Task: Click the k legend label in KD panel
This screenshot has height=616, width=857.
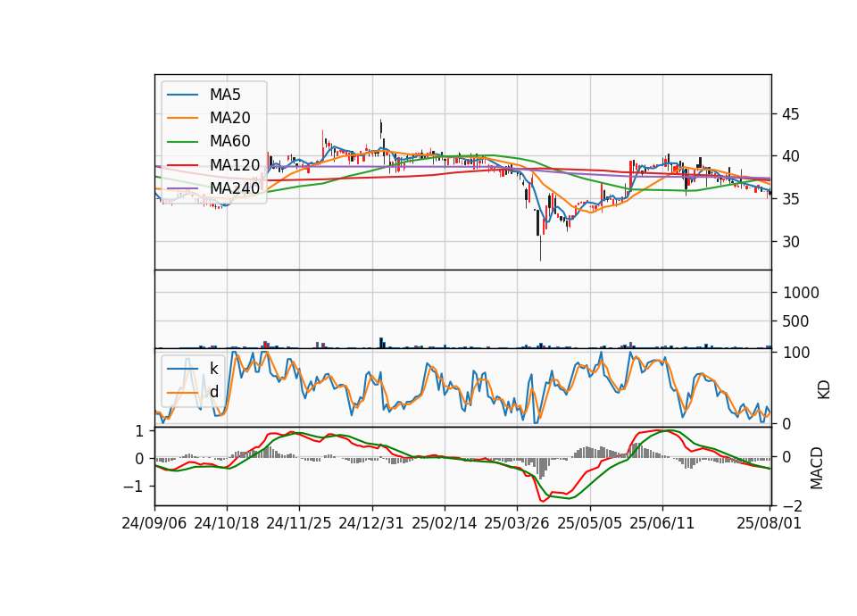Action: point(213,369)
